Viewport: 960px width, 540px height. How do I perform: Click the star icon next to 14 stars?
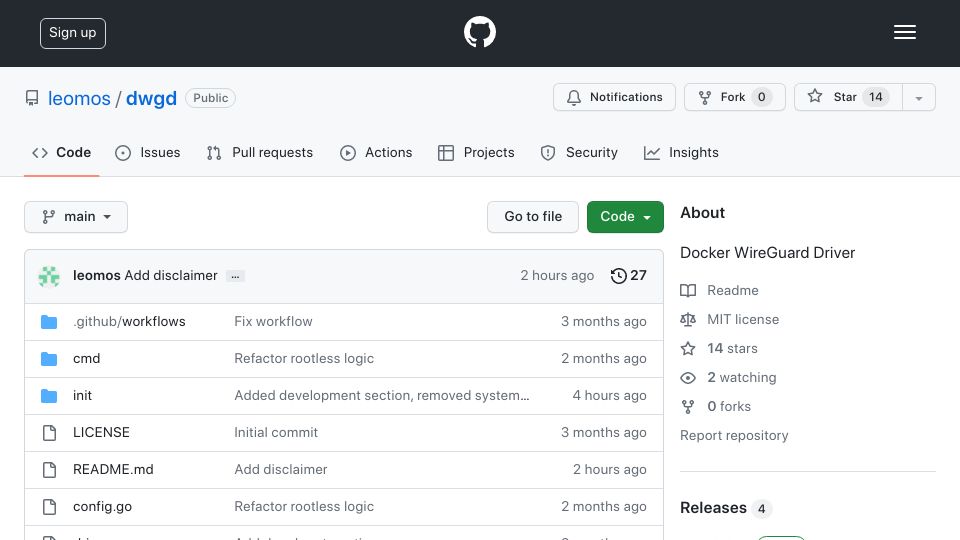tap(688, 348)
